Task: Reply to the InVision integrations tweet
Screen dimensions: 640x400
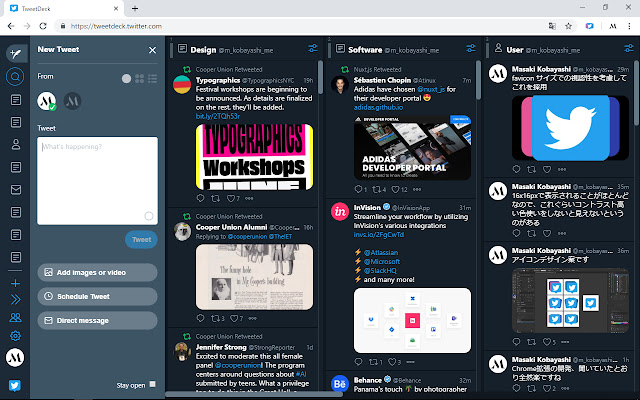Action: (x=358, y=362)
